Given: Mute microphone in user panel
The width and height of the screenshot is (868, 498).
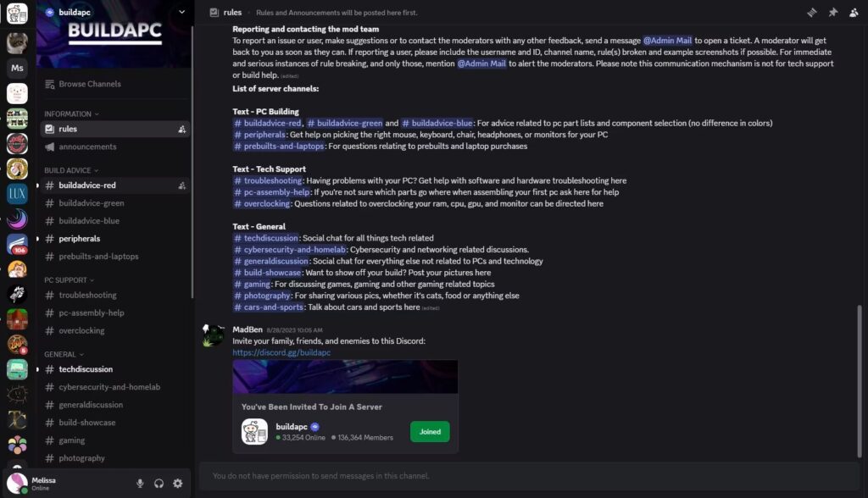Looking at the screenshot, I should (140, 483).
